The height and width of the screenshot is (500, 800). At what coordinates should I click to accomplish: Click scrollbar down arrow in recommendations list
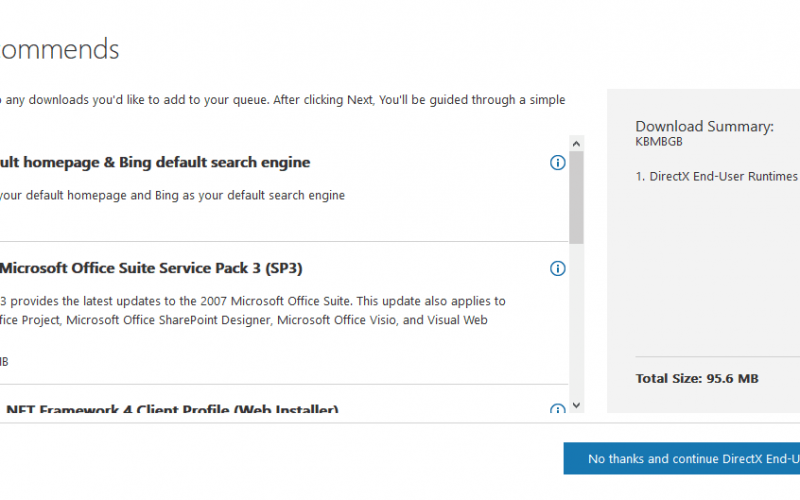point(577,405)
